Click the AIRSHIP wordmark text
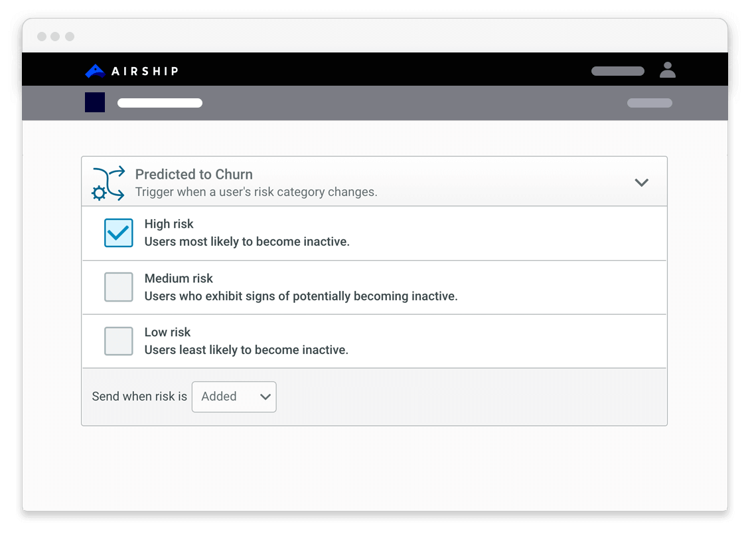This screenshot has height=542, width=756. click(145, 71)
